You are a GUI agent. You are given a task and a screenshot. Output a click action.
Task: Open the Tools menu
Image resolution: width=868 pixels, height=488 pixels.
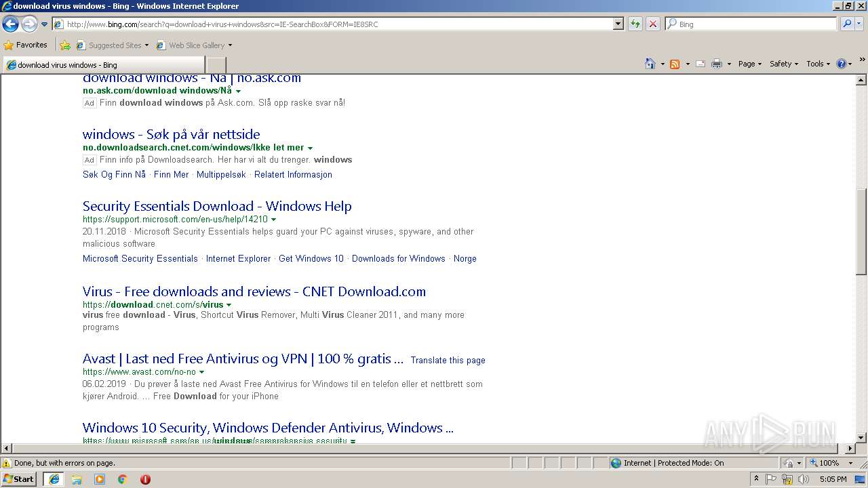pos(818,64)
